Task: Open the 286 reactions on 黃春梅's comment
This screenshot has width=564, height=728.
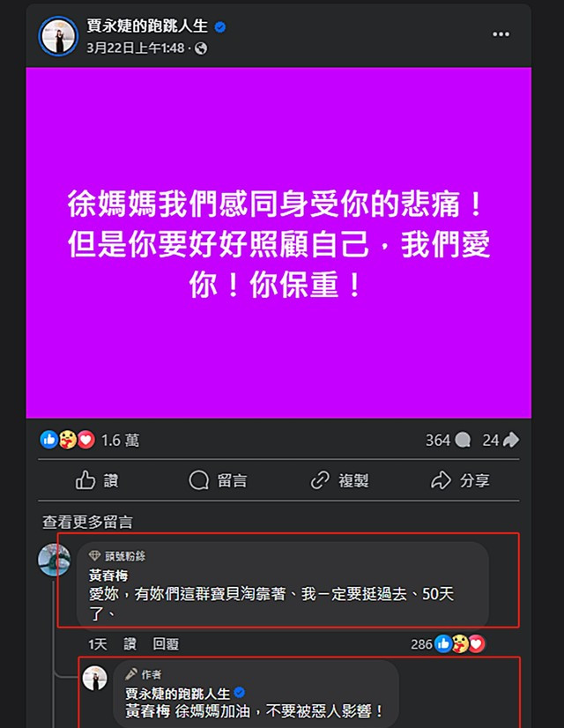Action: coord(448,644)
